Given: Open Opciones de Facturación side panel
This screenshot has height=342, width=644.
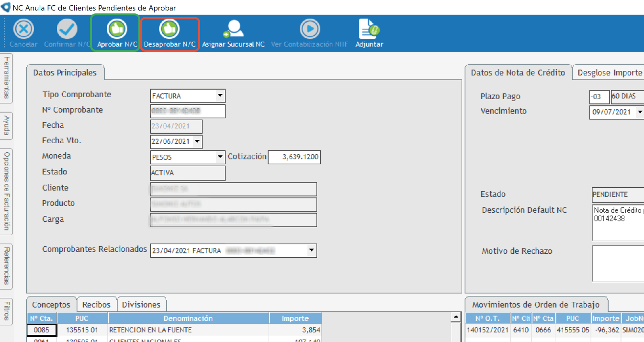Looking at the screenshot, I should click(7, 191).
